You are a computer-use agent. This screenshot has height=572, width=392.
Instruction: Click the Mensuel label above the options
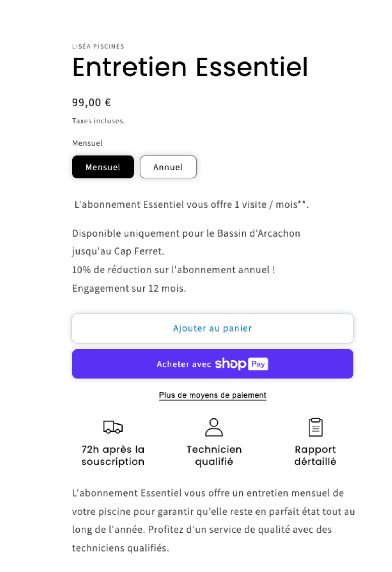click(x=87, y=143)
